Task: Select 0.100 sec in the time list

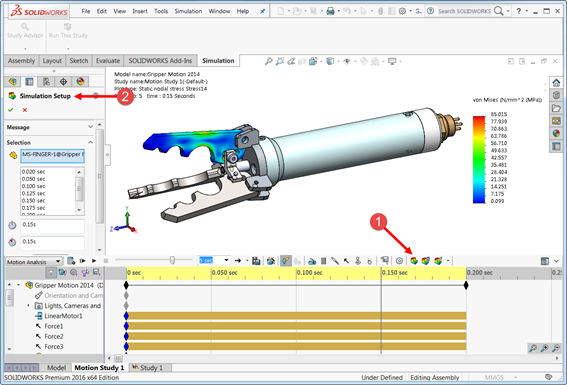Action: coord(33,186)
